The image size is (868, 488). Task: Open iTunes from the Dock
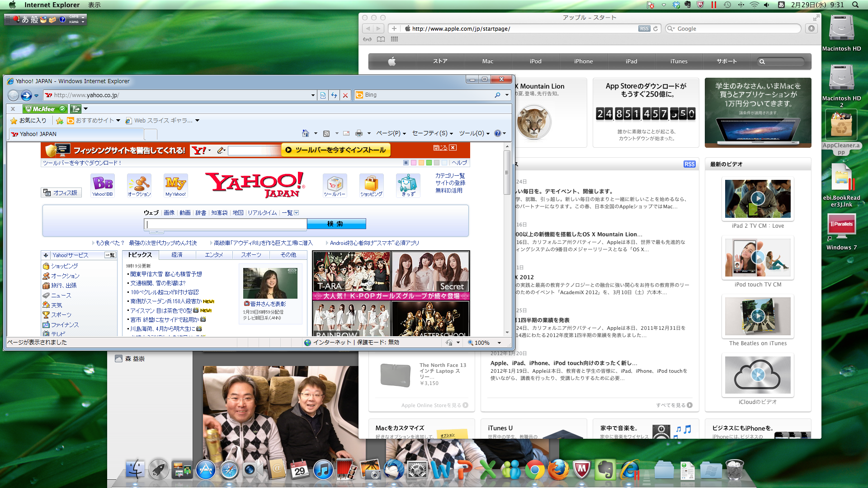(x=323, y=470)
